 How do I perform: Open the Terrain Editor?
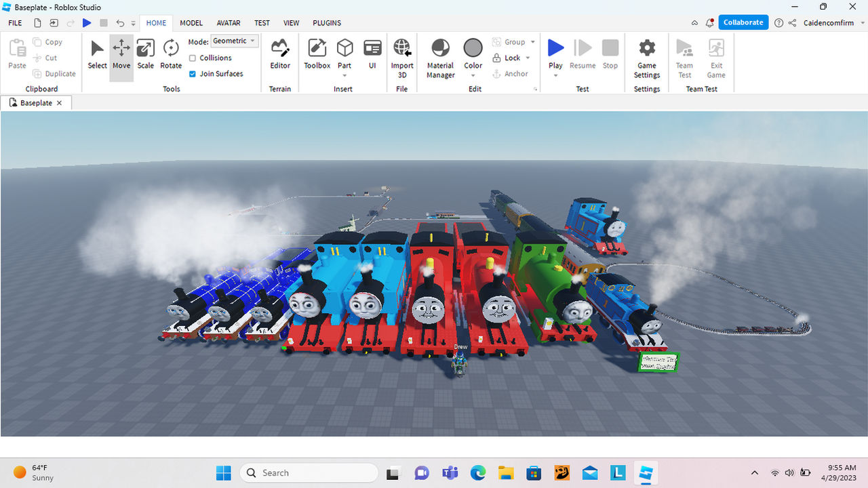(280, 54)
